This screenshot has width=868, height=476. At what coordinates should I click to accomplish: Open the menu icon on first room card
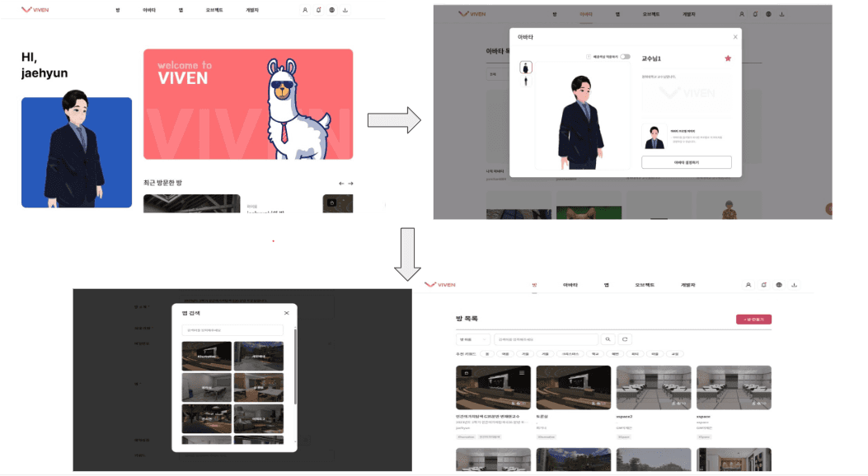pyautogui.click(x=522, y=372)
